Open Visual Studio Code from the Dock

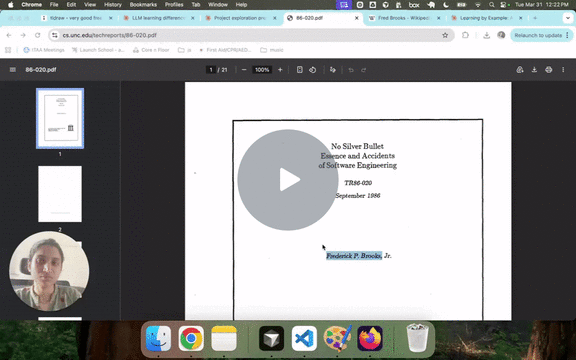[x=304, y=338]
